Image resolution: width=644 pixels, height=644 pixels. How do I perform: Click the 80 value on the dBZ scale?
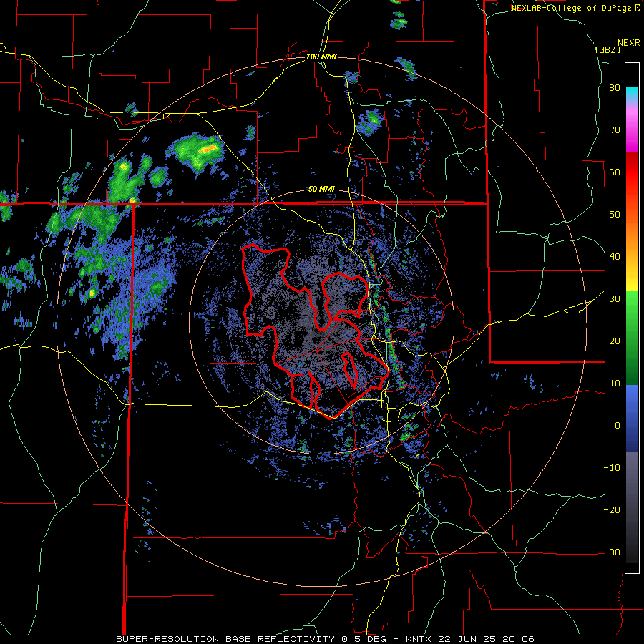pyautogui.click(x=615, y=88)
